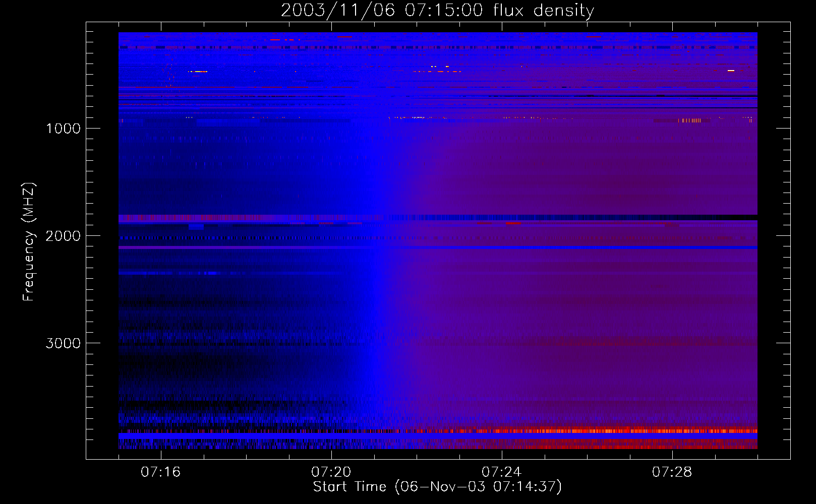Select the Start Time axis label

point(437,487)
